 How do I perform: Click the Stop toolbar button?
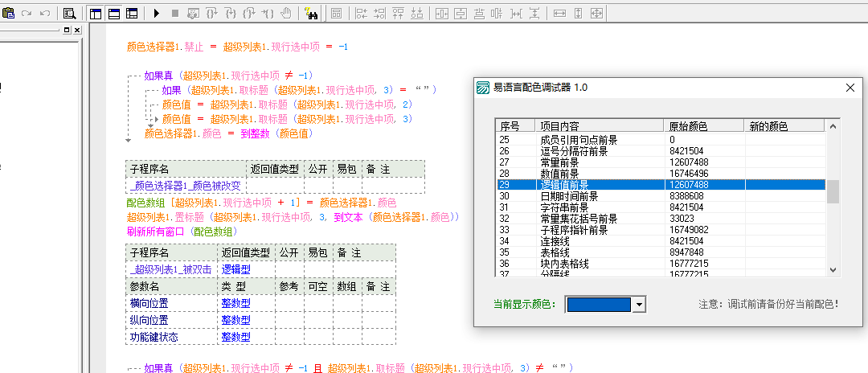tap(174, 14)
